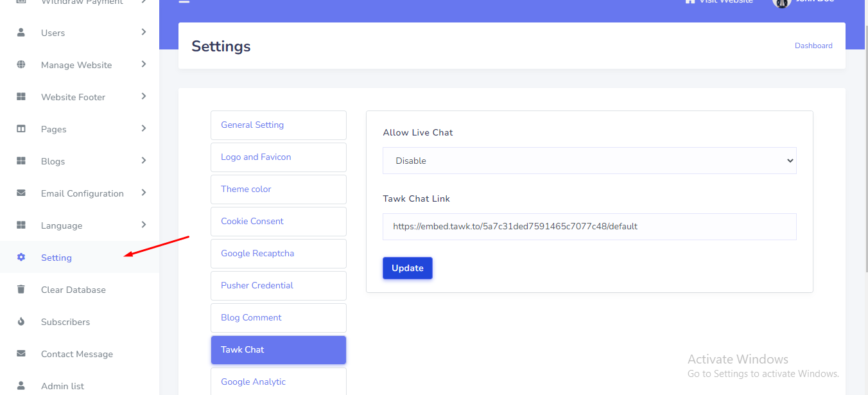Viewport: 868px width, 395px height.
Task: Click the Clear Database trash icon
Action: coord(21,289)
